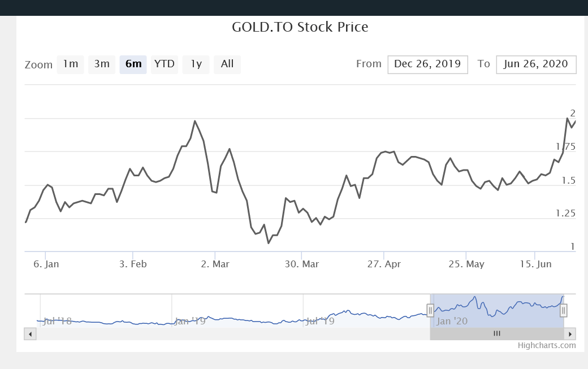This screenshot has height=369, width=588.
Task: Click the scrollbar track left of thumb
Action: [226, 333]
